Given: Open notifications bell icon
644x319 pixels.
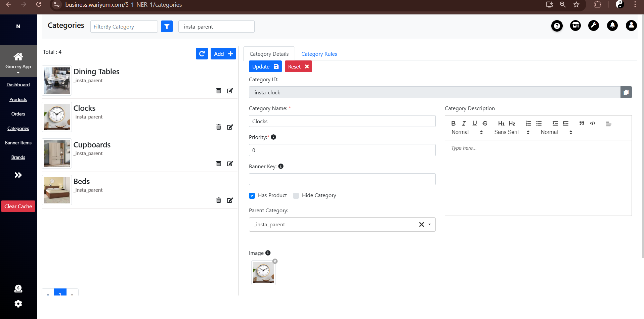Looking at the screenshot, I should pyautogui.click(x=612, y=26).
